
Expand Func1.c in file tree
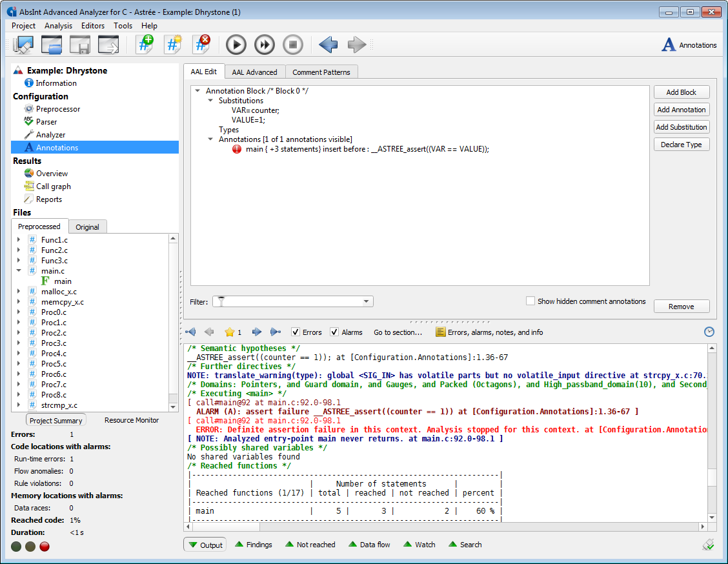point(19,239)
